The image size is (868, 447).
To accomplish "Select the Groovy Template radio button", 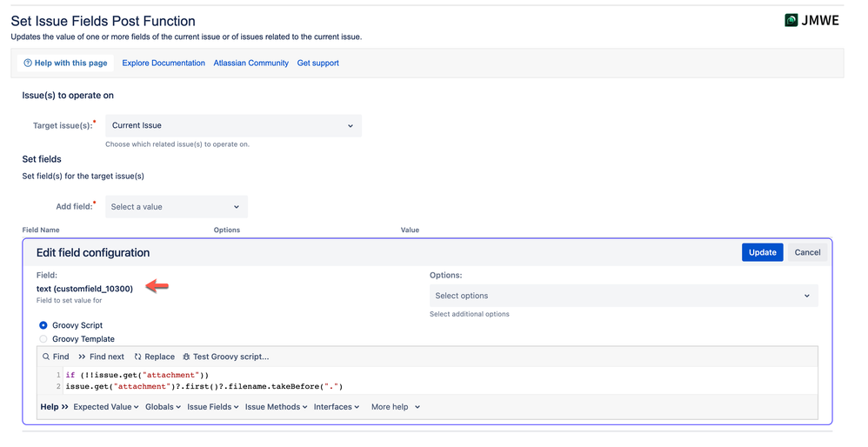I will [x=43, y=339].
